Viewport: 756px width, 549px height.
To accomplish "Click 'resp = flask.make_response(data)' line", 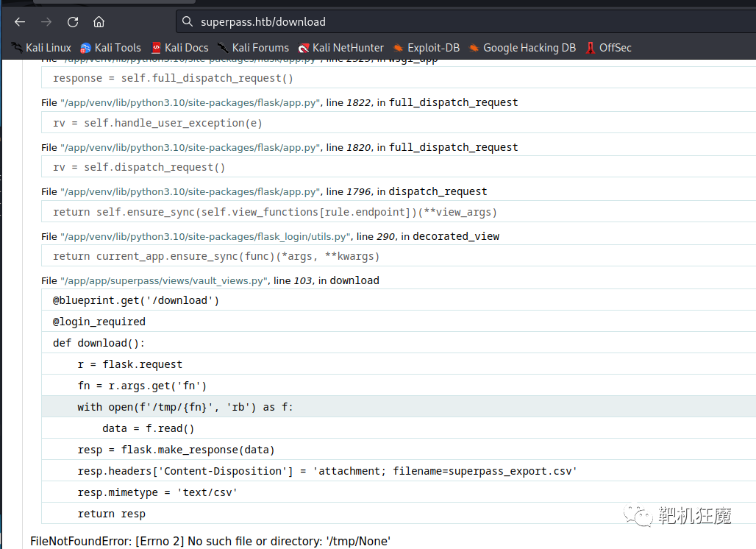I will point(399,449).
